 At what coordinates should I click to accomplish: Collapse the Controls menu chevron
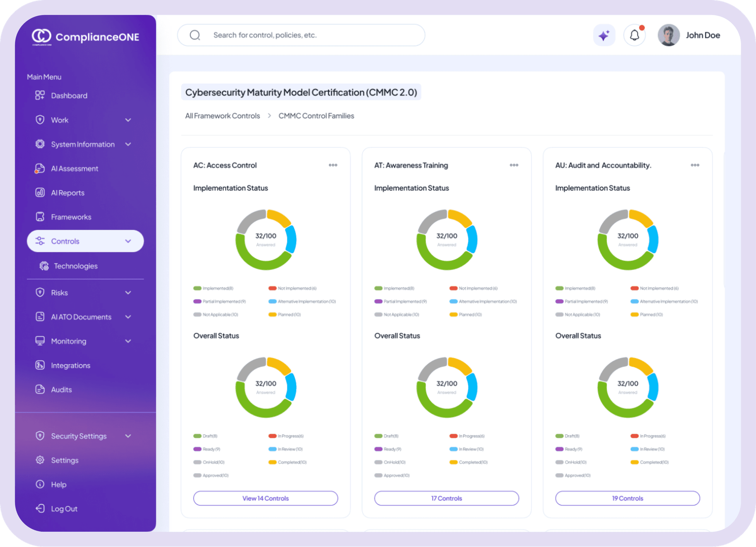click(x=128, y=241)
